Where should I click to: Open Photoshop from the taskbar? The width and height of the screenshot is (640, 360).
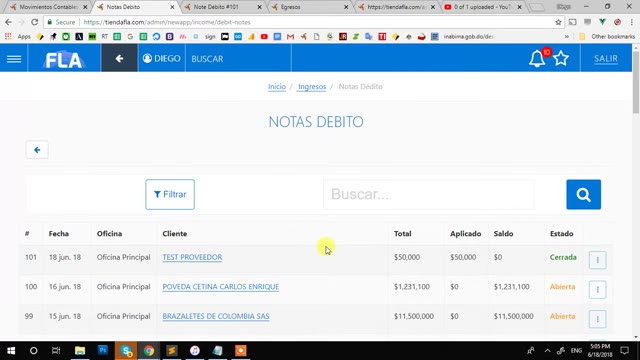103,351
